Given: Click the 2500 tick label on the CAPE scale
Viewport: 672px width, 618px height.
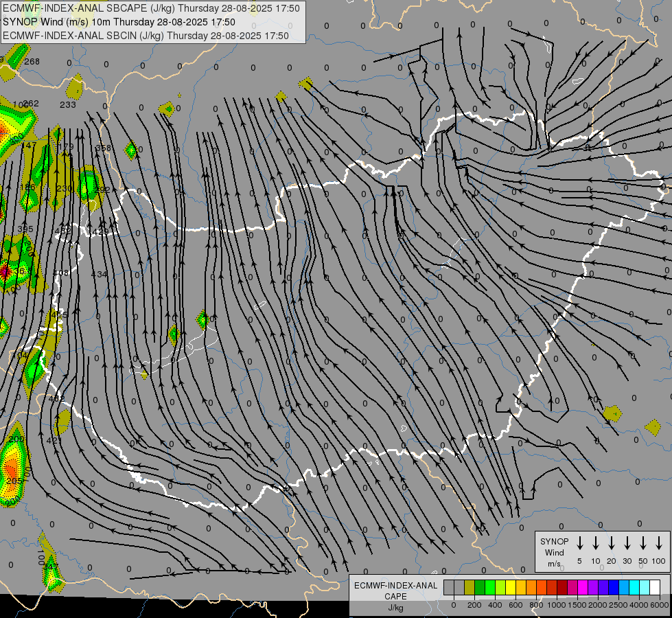Looking at the screenshot, I should (x=618, y=605).
